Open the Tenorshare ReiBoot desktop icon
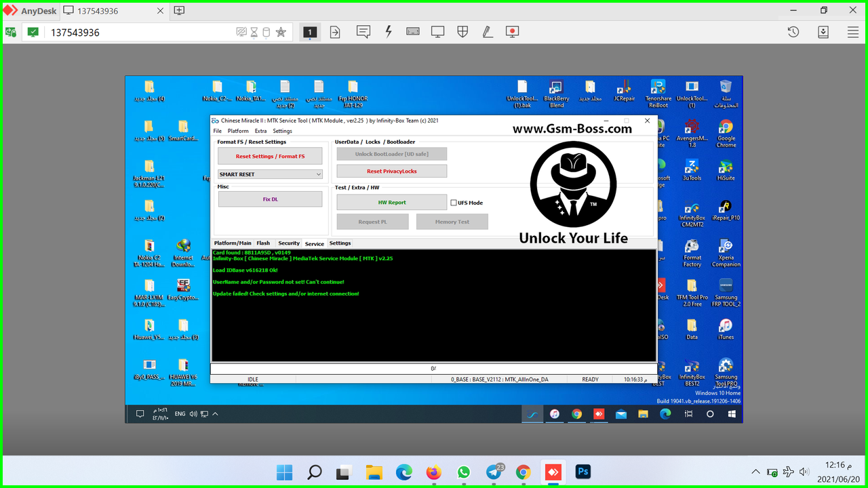This screenshot has height=488, width=868. pyautogui.click(x=658, y=94)
